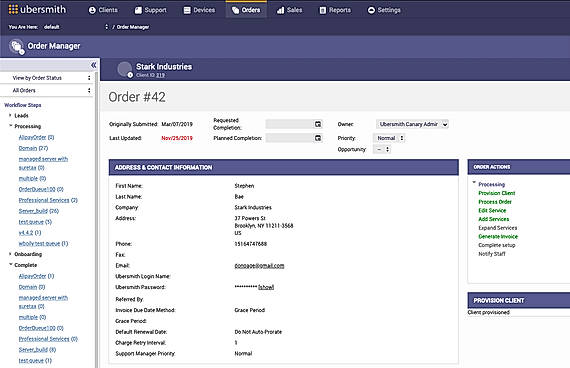Open the Opportunity dropdown
Image resolution: width=570 pixels, height=368 pixels.
tap(382, 149)
